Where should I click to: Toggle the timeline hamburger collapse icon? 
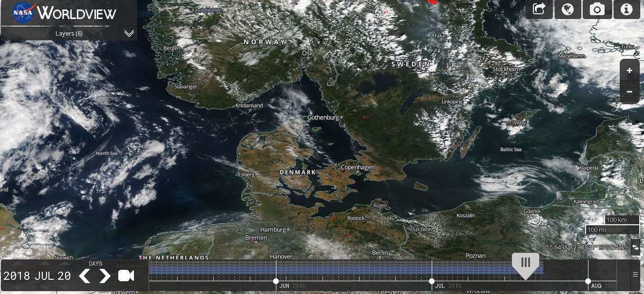pyautogui.click(x=635, y=274)
